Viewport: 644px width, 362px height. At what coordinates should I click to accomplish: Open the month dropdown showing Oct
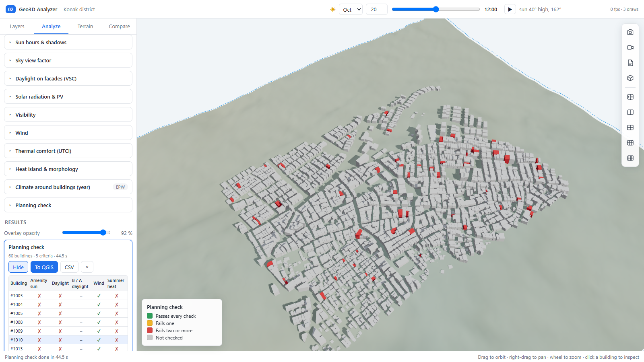[x=351, y=9]
